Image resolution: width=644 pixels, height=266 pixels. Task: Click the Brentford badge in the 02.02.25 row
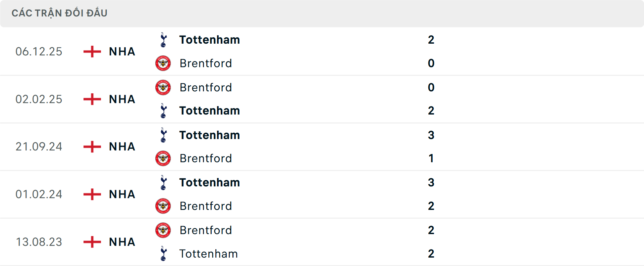point(163,87)
